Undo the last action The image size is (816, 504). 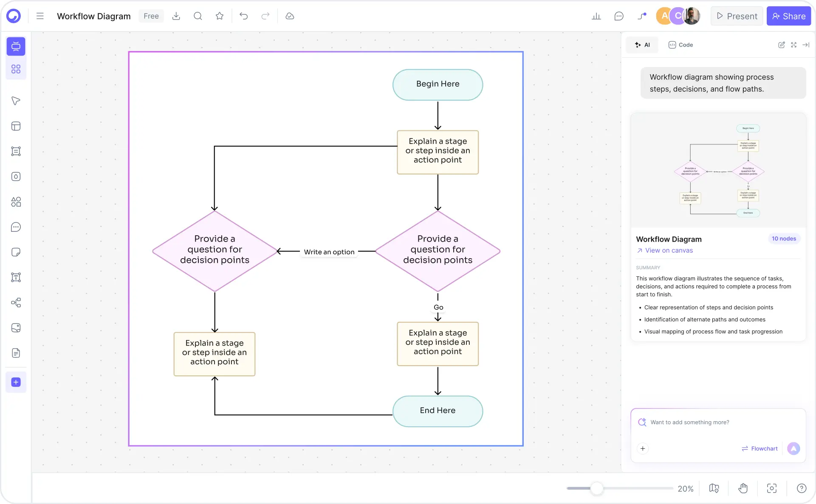[x=243, y=16]
